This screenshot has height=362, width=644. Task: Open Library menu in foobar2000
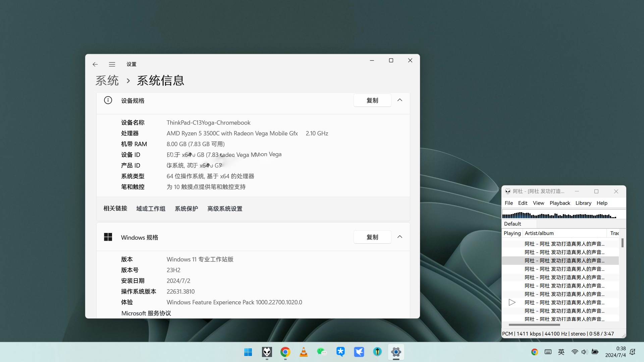tap(583, 203)
